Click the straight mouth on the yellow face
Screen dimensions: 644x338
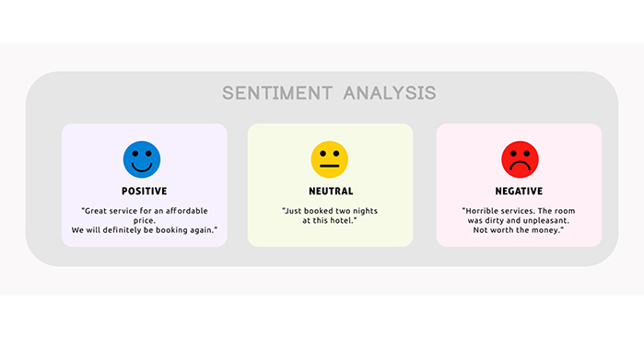(330, 166)
